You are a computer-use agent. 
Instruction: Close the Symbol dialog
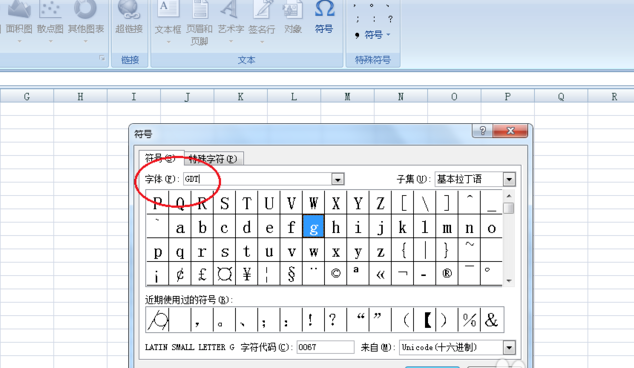click(x=510, y=131)
